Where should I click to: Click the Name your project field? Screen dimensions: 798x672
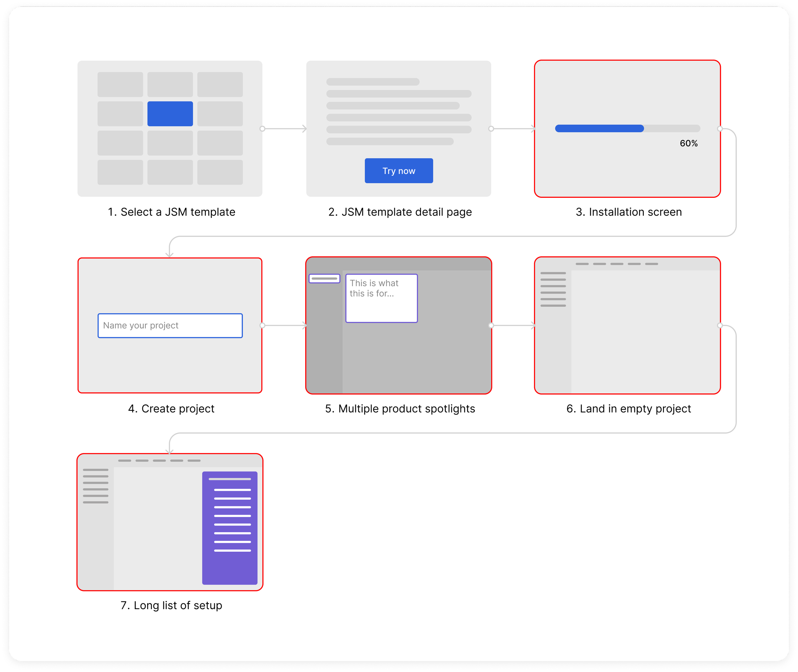tap(170, 325)
